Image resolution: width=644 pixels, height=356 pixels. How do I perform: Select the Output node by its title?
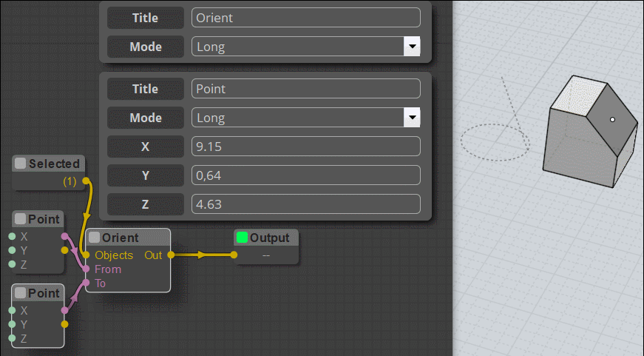(x=269, y=238)
